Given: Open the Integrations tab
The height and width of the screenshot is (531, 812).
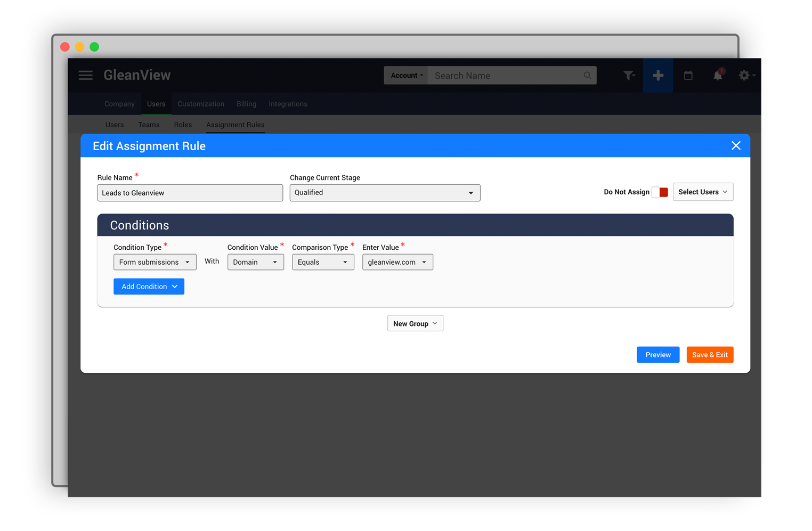Looking at the screenshot, I should (288, 104).
